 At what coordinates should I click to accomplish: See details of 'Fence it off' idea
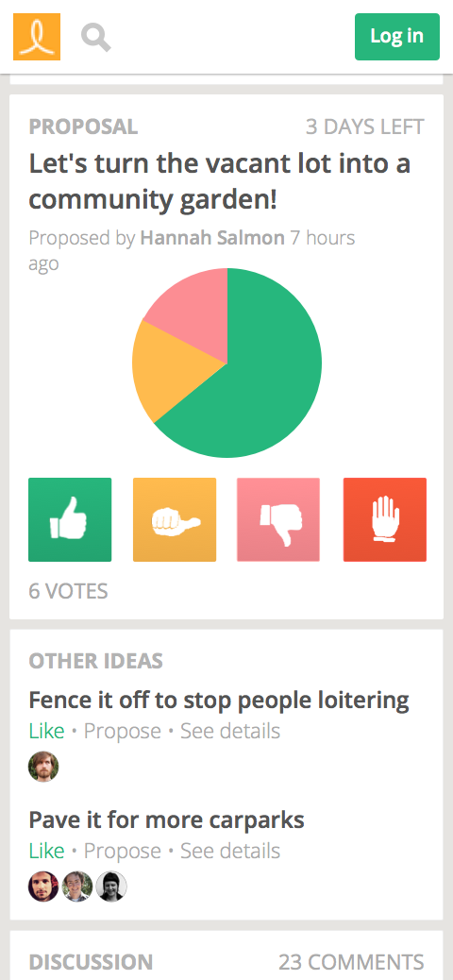point(230,731)
